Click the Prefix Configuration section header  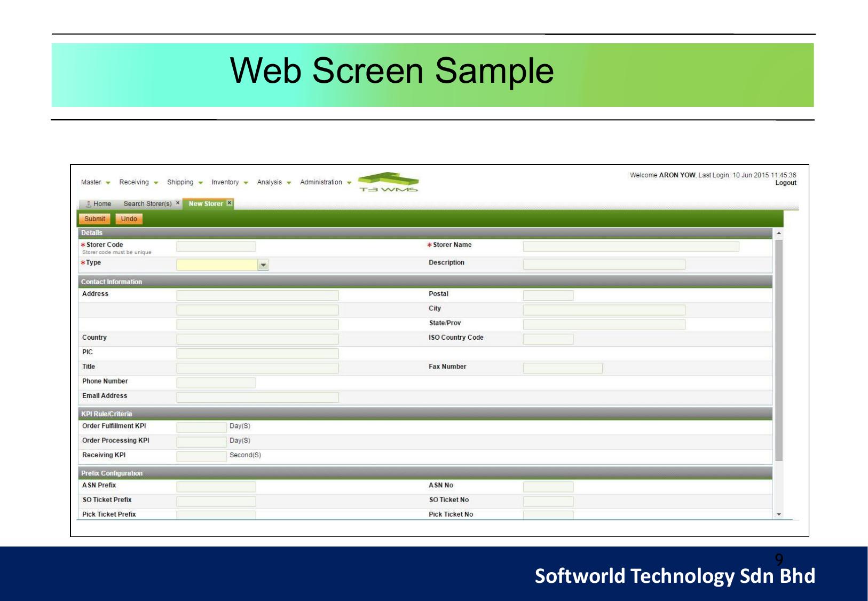[425, 473]
